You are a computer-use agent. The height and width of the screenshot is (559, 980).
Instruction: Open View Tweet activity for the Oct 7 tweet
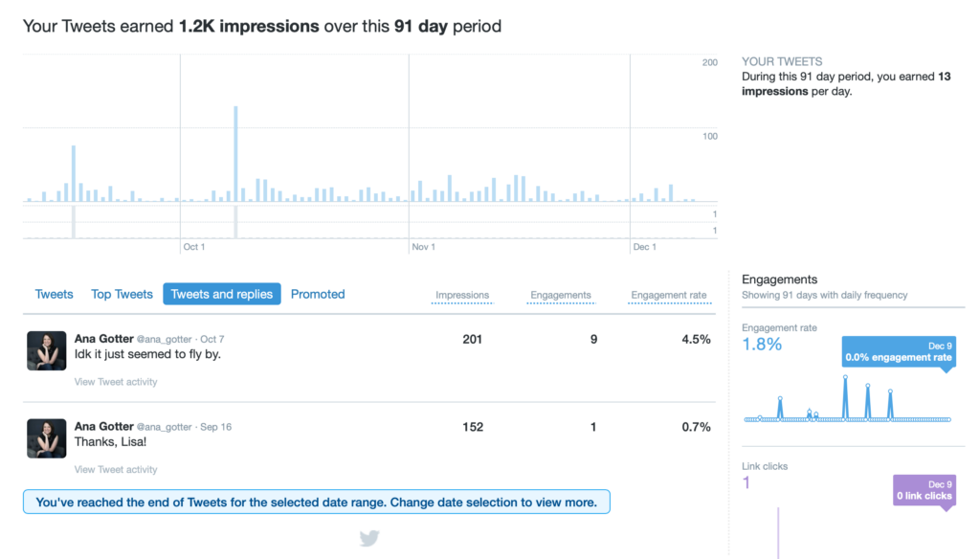(x=116, y=381)
